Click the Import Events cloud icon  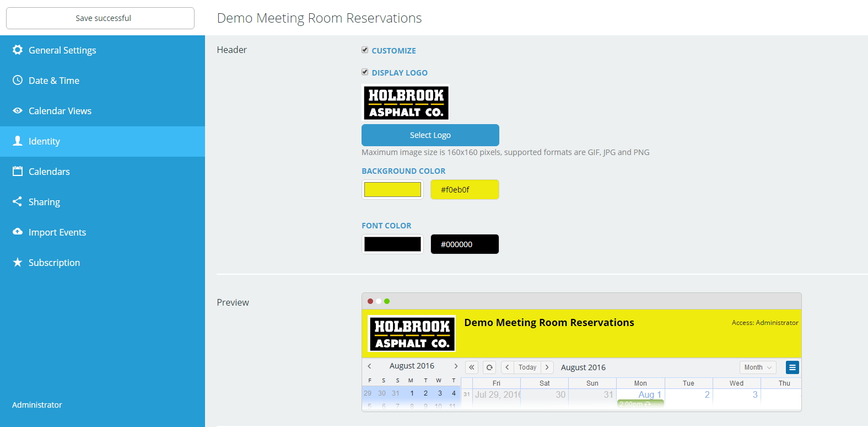coord(18,232)
